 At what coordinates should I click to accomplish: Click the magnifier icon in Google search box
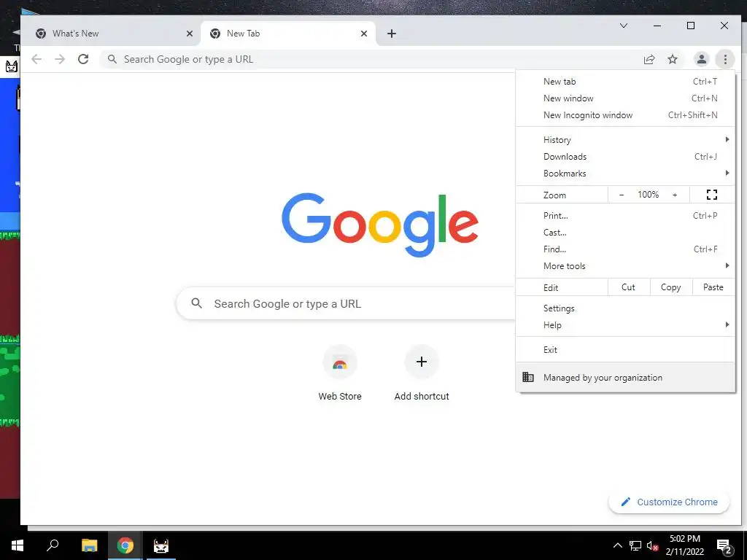(x=196, y=303)
